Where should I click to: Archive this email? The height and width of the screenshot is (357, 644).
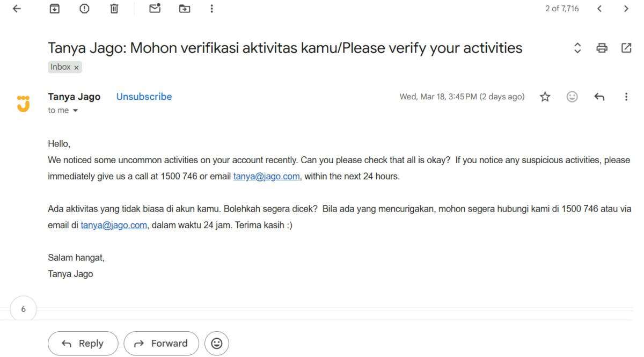click(x=54, y=9)
